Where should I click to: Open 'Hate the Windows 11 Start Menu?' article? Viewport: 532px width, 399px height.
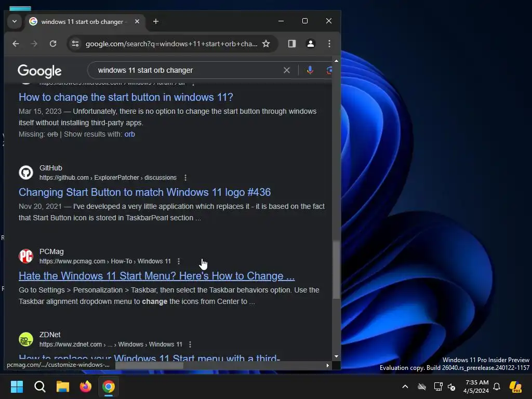coord(157,276)
